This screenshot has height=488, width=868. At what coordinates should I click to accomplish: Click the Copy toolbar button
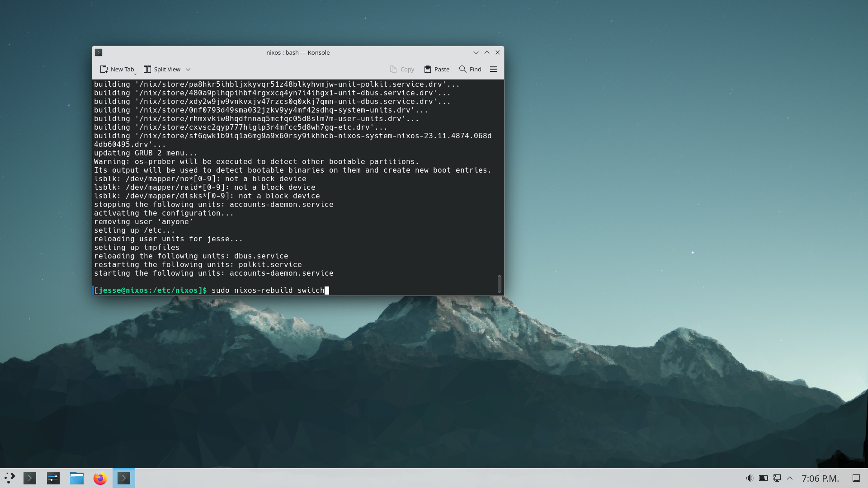tap(402, 69)
